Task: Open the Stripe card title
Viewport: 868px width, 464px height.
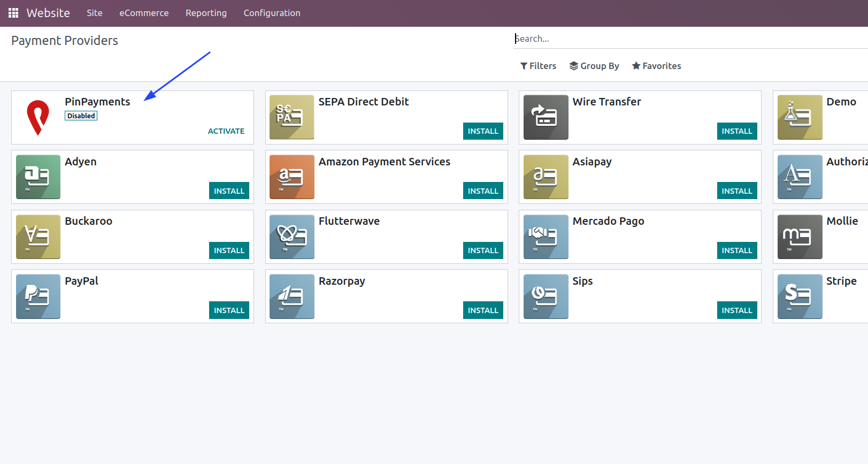Action: click(x=841, y=281)
